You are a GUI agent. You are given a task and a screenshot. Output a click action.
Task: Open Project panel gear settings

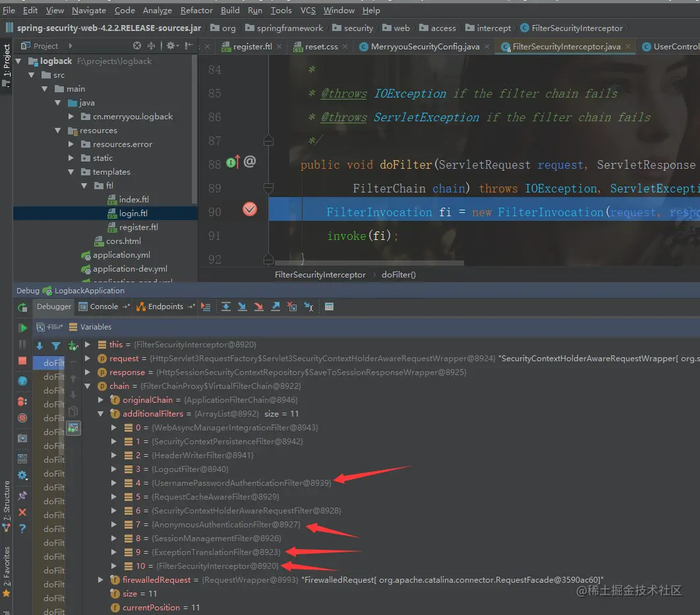coord(172,45)
